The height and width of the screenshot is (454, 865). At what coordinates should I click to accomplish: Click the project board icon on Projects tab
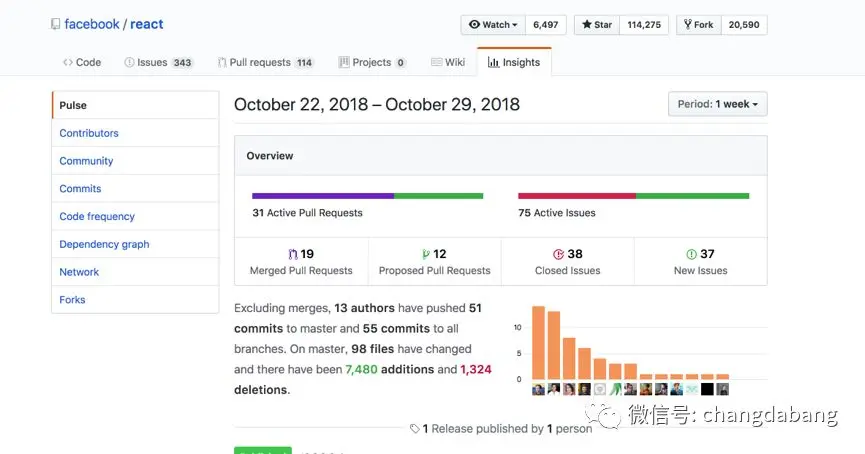344,62
